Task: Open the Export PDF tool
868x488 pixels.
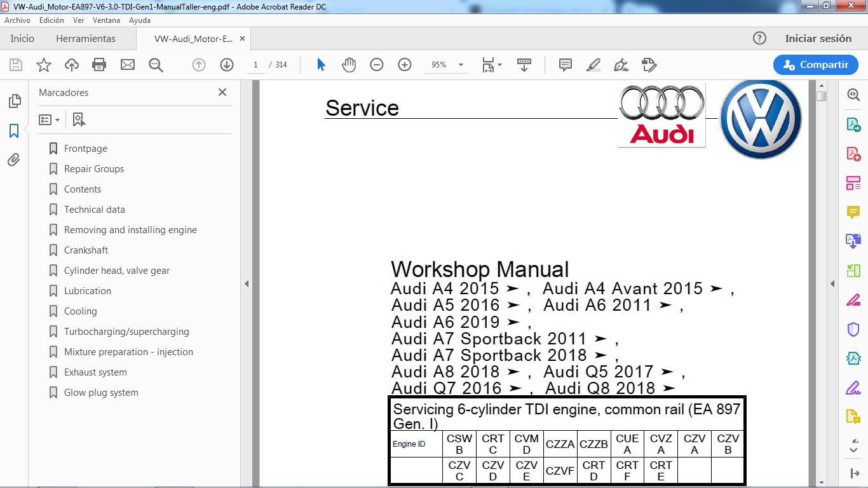Action: 853,124
